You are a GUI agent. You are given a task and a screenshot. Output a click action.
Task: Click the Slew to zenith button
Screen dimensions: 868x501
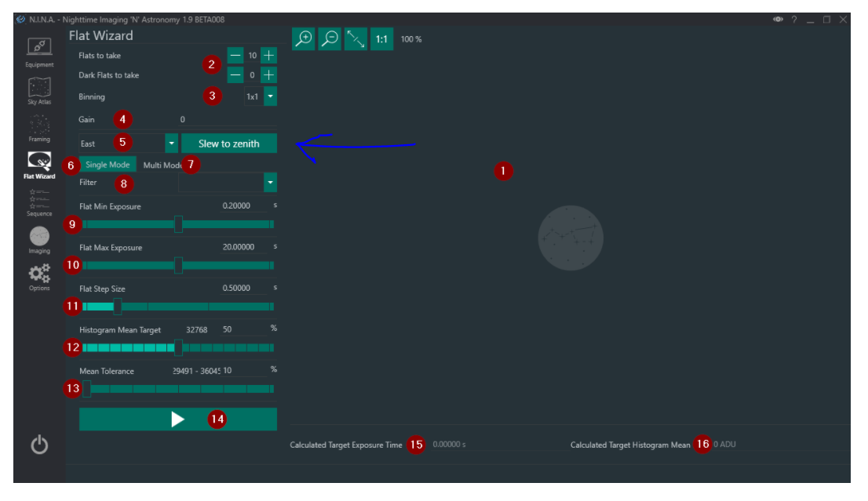click(x=228, y=143)
